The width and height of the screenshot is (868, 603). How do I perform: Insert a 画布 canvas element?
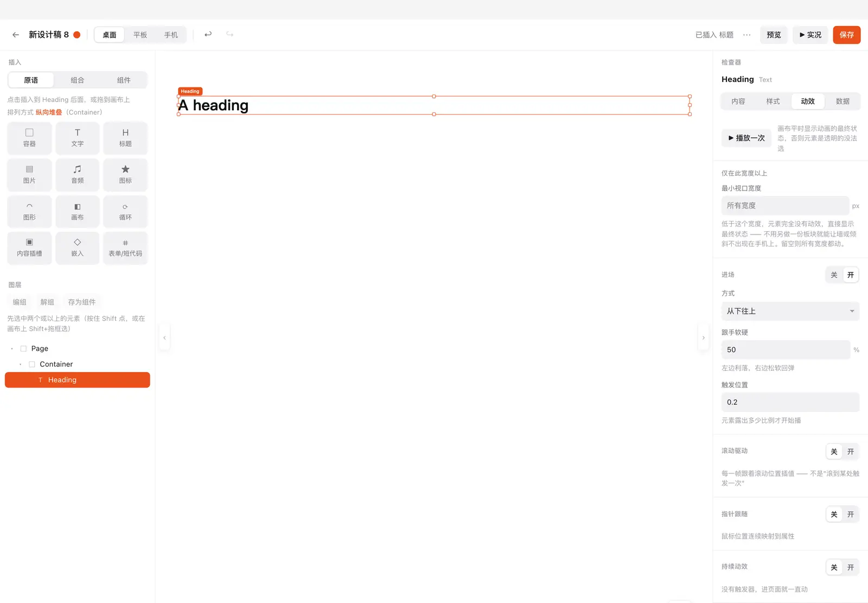(78, 211)
